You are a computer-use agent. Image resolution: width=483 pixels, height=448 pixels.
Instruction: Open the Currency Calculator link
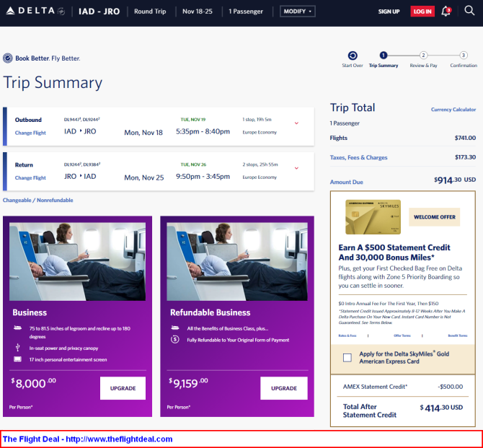click(453, 110)
